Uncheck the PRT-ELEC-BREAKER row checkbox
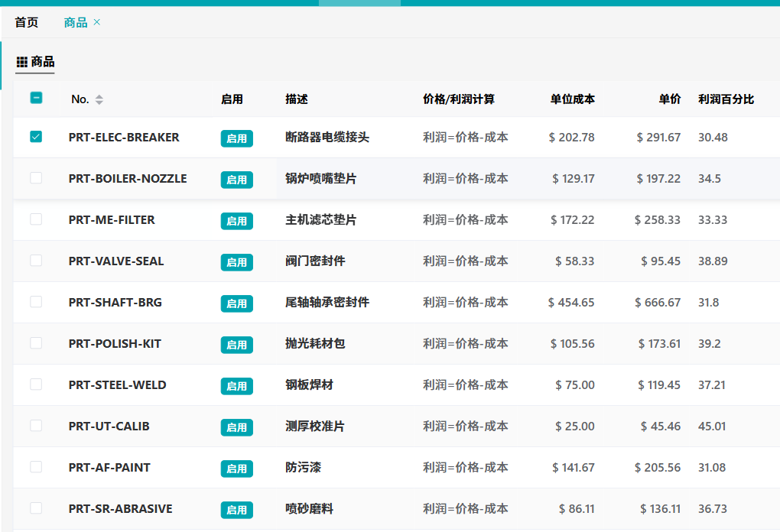The width and height of the screenshot is (780, 532). [36, 137]
